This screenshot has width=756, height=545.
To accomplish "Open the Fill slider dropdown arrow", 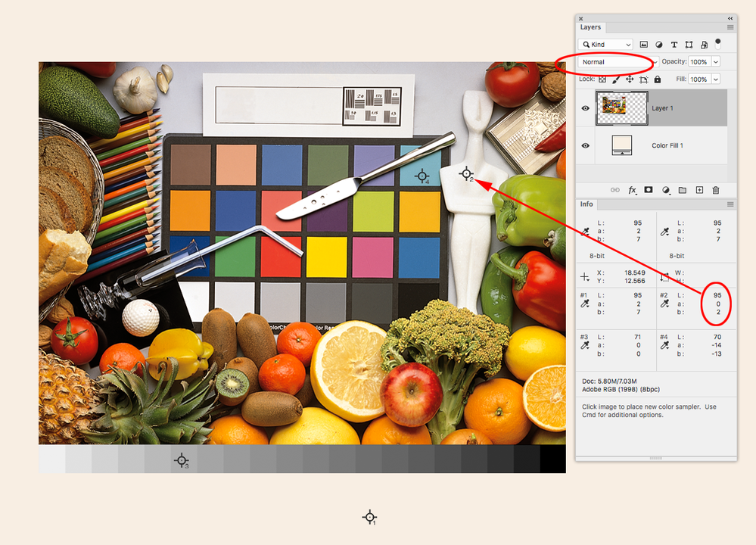I will [x=716, y=79].
